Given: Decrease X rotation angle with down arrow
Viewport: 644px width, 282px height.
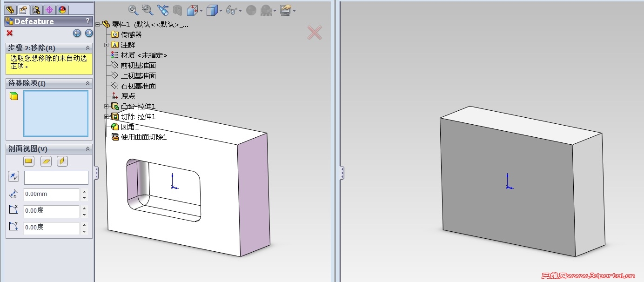Looking at the screenshot, I should [x=84, y=215].
